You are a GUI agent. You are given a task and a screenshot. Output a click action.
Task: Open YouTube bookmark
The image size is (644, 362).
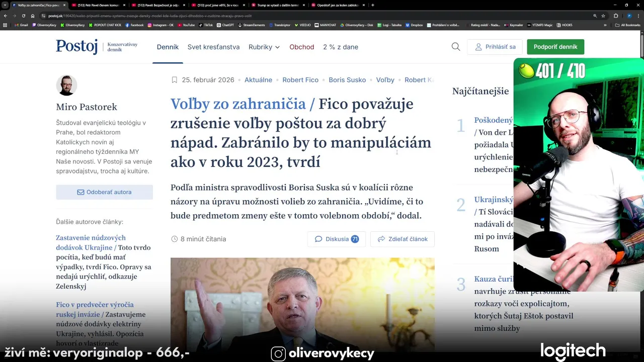[x=186, y=25]
